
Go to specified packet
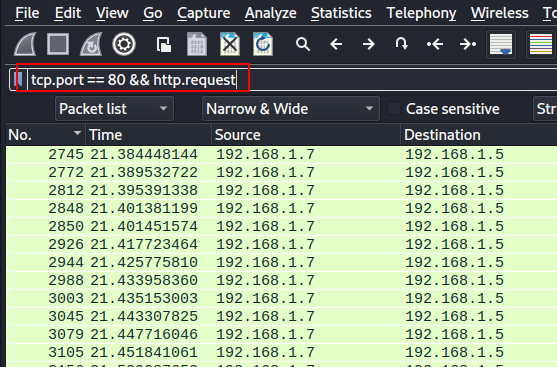(401, 44)
